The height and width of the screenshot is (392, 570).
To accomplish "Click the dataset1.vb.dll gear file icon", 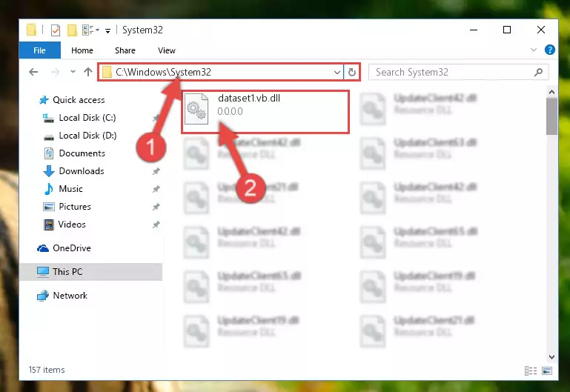I will [196, 109].
